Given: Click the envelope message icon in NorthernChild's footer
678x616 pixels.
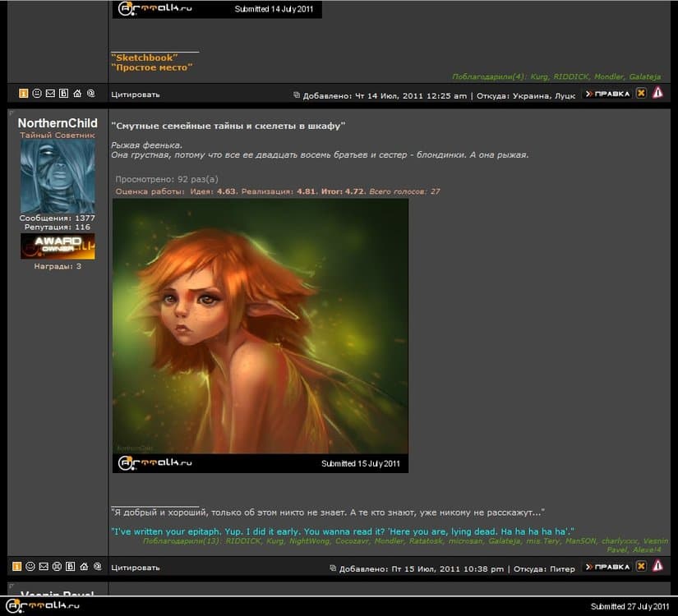Looking at the screenshot, I should coord(44,567).
